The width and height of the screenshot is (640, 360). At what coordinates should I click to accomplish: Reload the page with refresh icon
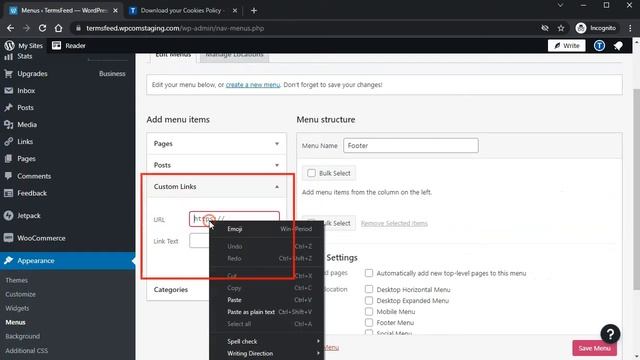(42, 28)
